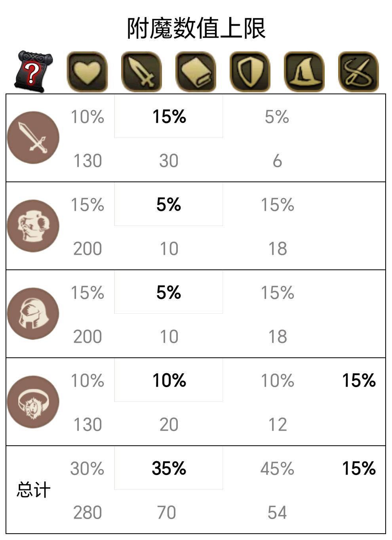
Task: Select the 45% total cell
Action: tap(277, 468)
